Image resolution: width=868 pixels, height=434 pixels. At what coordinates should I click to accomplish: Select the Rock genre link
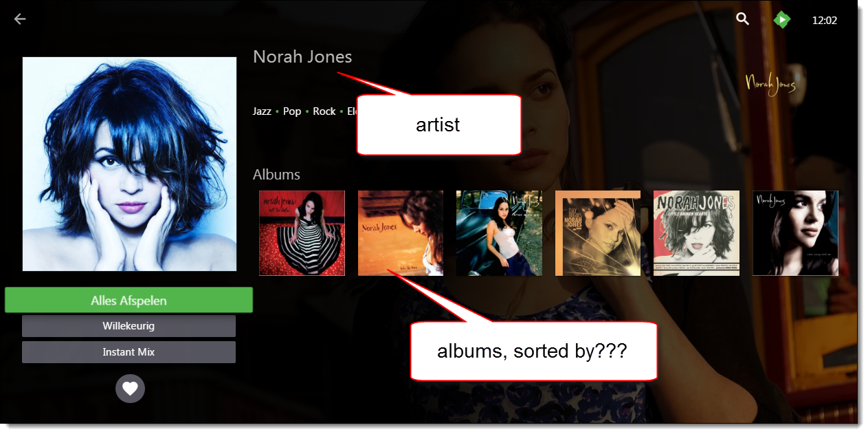click(324, 111)
